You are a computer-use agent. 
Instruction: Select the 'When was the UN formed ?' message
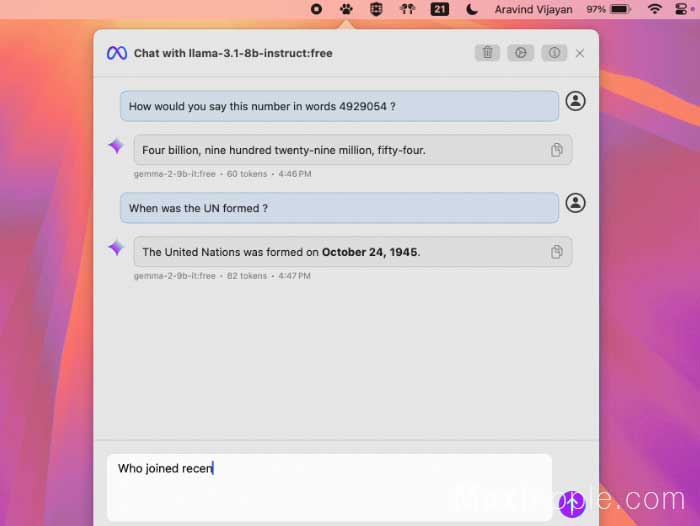click(339, 208)
